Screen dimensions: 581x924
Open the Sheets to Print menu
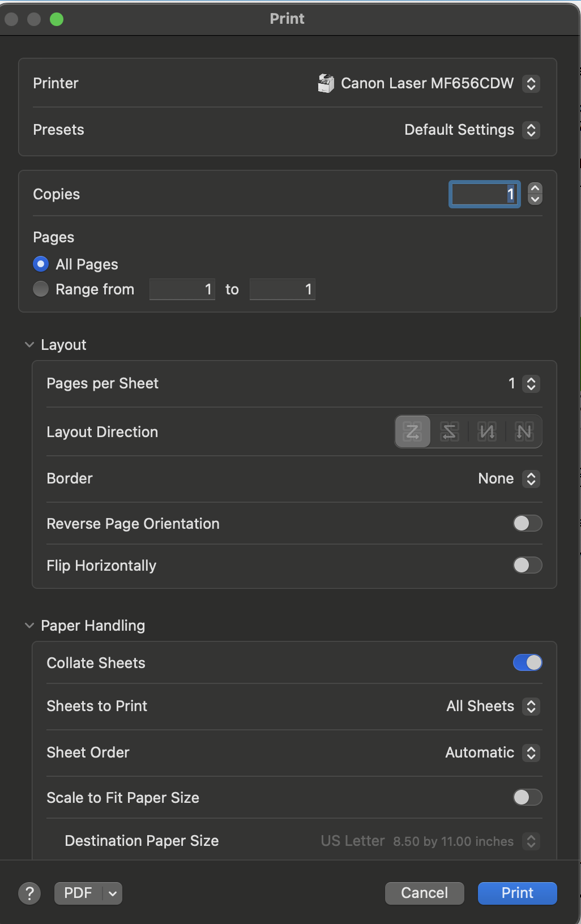click(531, 707)
